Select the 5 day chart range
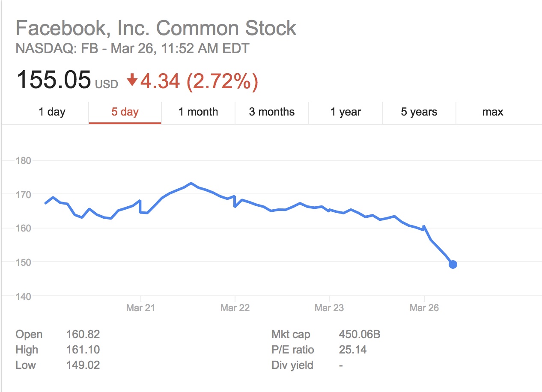542x392 pixels. click(125, 112)
